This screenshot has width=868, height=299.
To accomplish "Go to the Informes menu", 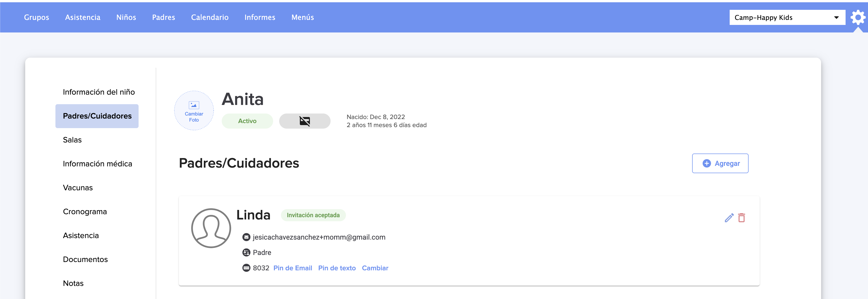I will [260, 17].
